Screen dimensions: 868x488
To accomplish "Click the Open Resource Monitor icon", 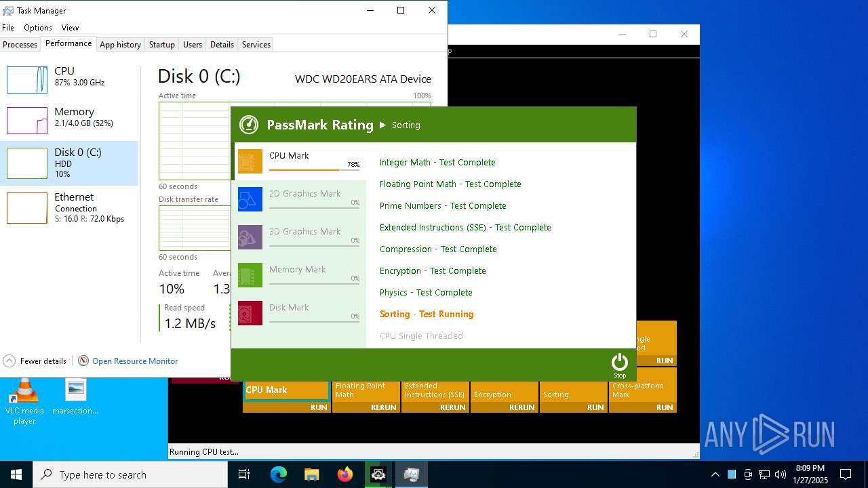I will click(83, 361).
